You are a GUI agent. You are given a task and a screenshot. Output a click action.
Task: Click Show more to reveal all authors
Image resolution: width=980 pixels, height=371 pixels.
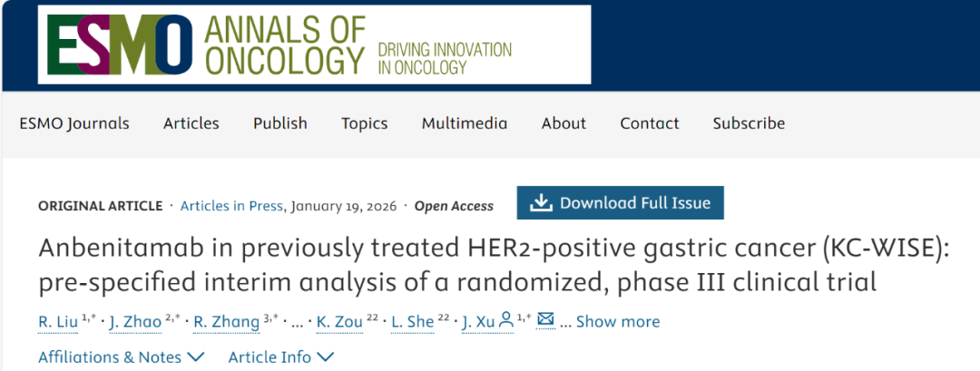pos(618,321)
